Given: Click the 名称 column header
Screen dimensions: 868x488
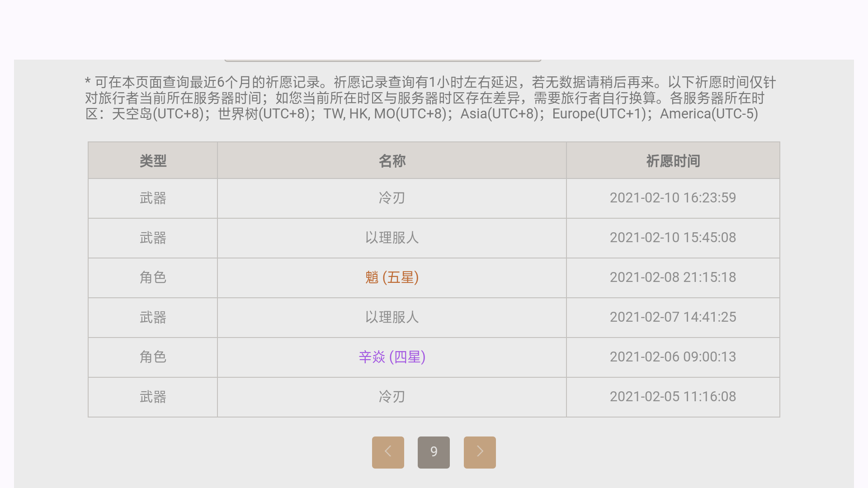Looking at the screenshot, I should click(392, 161).
